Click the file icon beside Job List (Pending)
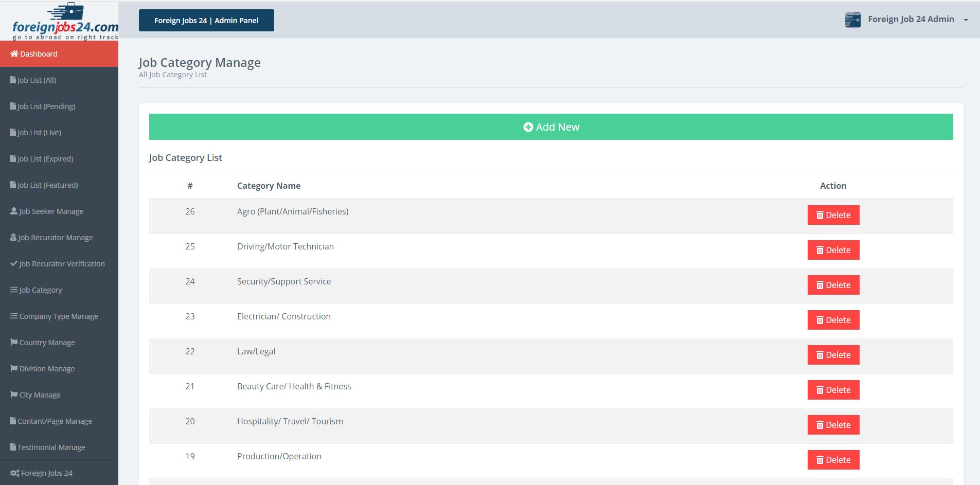The image size is (980, 485). tap(13, 106)
